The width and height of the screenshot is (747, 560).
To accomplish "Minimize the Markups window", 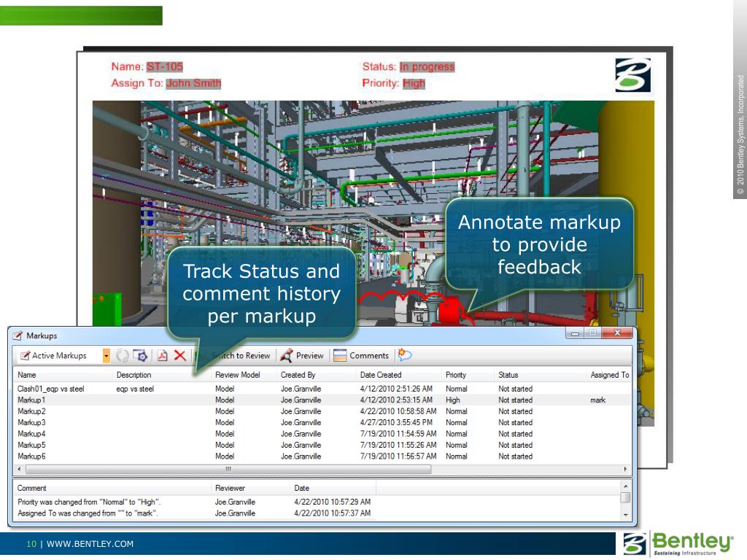I will pos(575,333).
